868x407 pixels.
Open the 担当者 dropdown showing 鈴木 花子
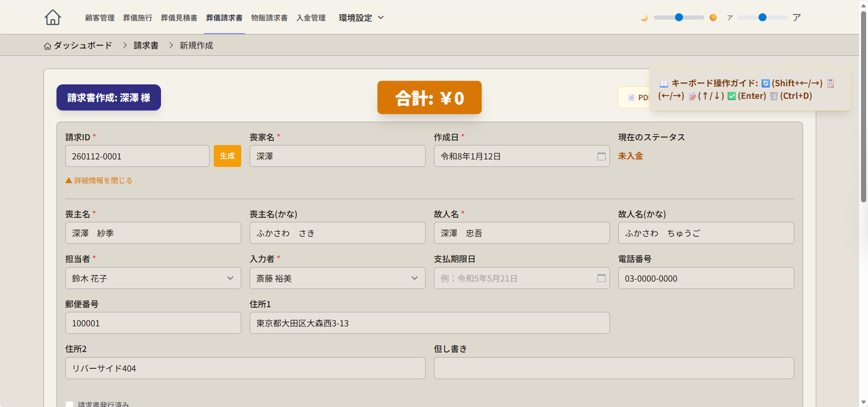pos(153,278)
